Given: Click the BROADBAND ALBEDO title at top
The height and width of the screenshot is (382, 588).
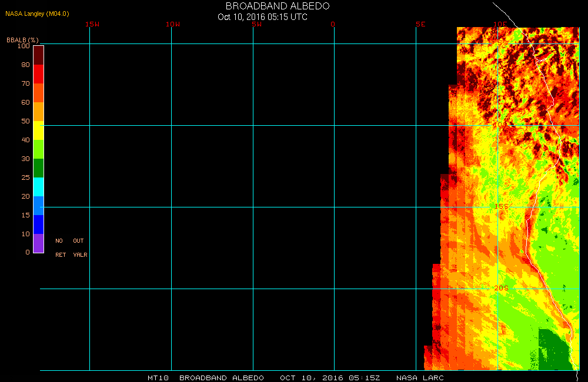Looking at the screenshot, I should 278,6.
